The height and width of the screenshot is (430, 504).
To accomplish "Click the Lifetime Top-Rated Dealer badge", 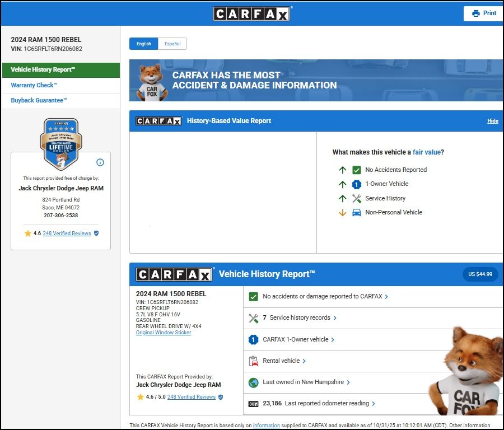I will pyautogui.click(x=61, y=143).
